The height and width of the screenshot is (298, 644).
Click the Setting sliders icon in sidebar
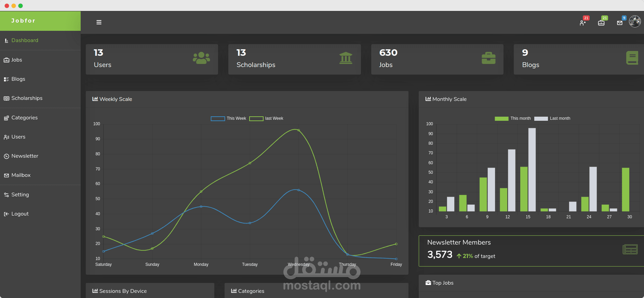point(6,195)
